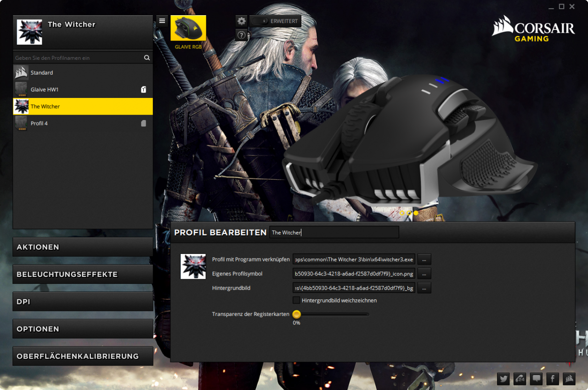Browse for program to link profile
Viewport: 588px width, 390px height.
424,259
